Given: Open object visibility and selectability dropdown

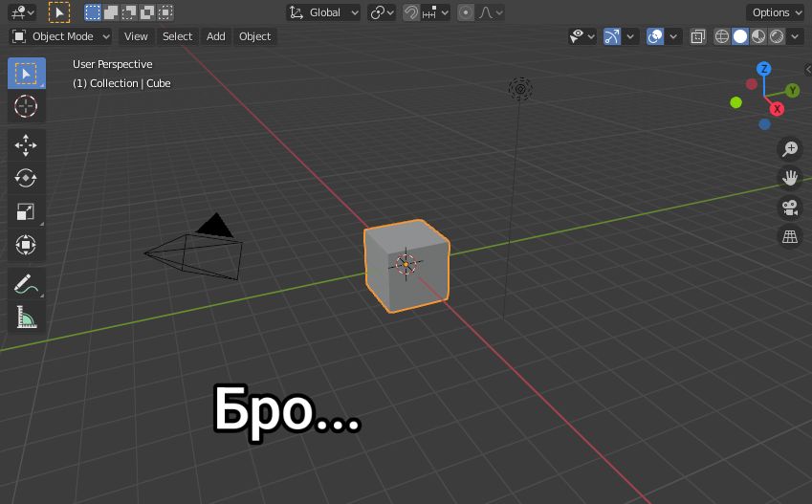Looking at the screenshot, I should pos(582,36).
